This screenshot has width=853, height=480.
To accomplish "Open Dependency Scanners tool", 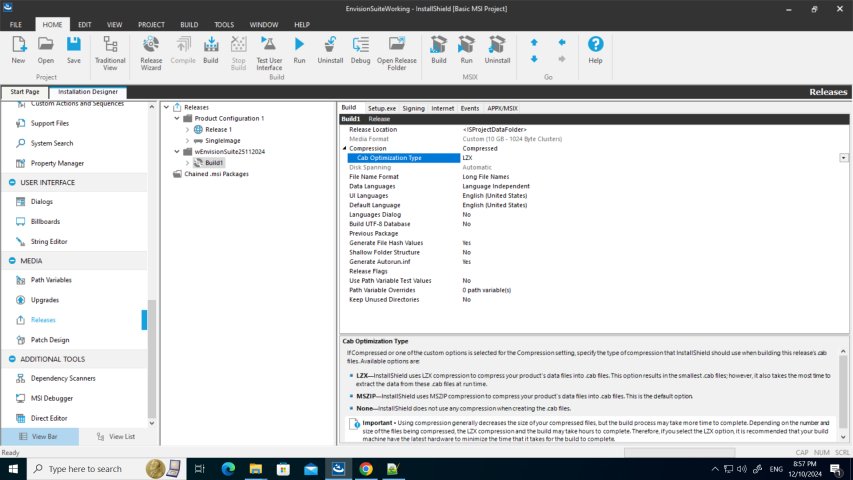I will point(63,378).
